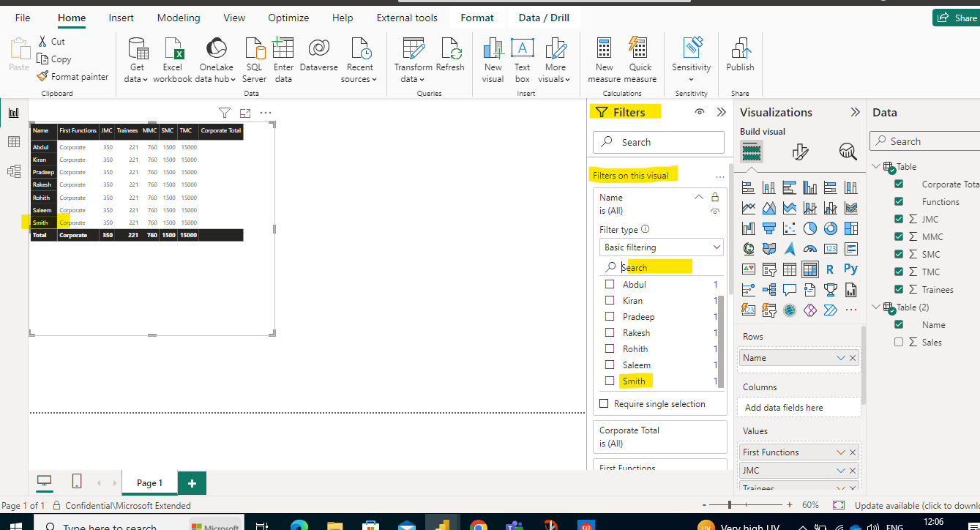Adjust the zoom slider in status bar
The width and height of the screenshot is (980, 530).
click(729, 505)
